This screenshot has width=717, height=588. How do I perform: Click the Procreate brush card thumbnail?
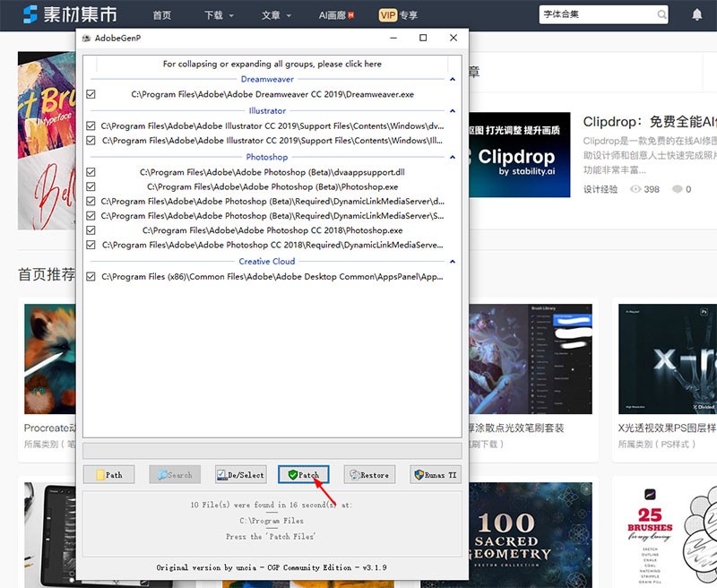(50, 359)
